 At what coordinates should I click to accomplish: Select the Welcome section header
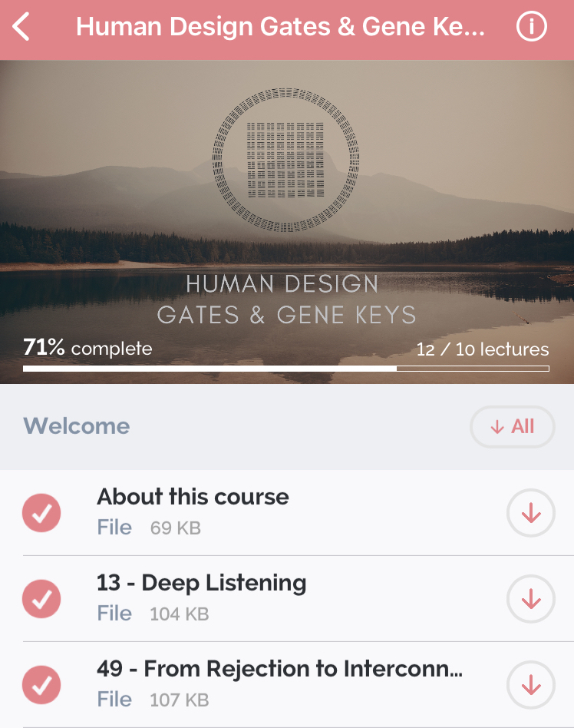pyautogui.click(x=77, y=425)
